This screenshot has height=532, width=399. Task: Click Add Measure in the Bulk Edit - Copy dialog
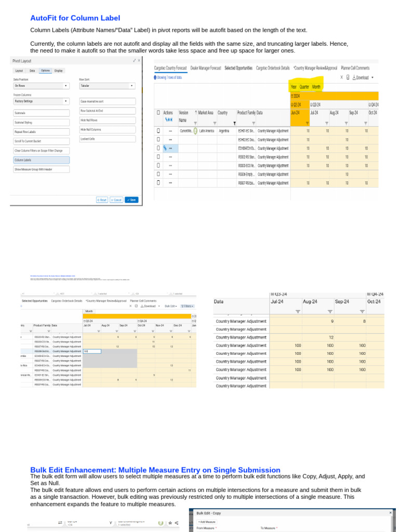coord(207,522)
